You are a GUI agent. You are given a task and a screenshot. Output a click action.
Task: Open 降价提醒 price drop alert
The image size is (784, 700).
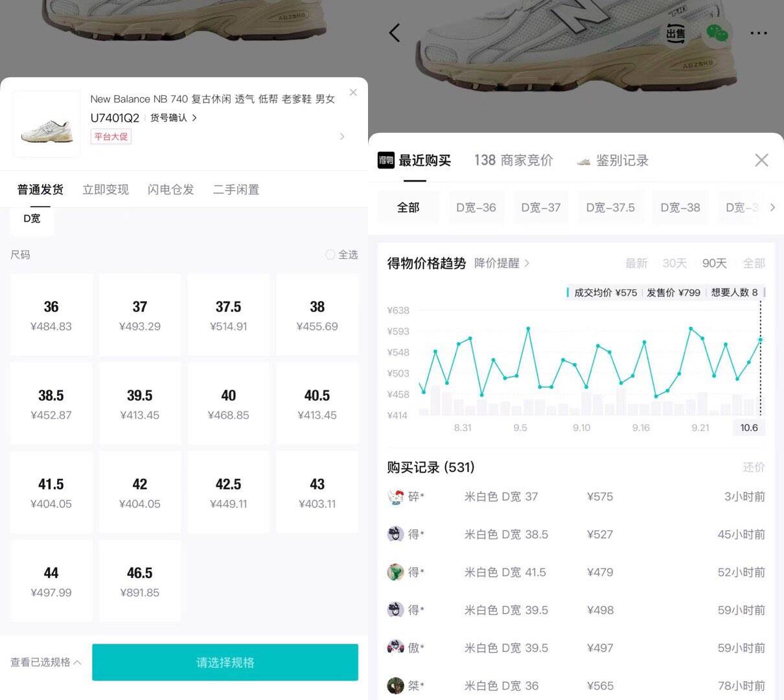[x=502, y=263]
